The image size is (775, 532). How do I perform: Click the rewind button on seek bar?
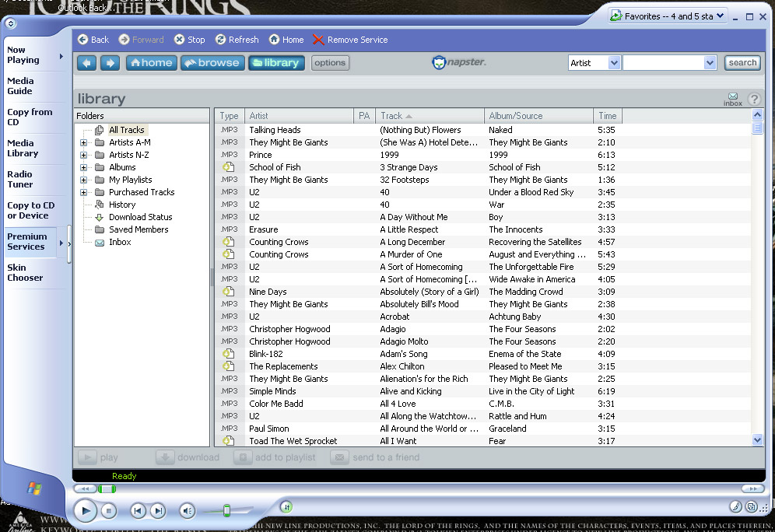pyautogui.click(x=85, y=489)
